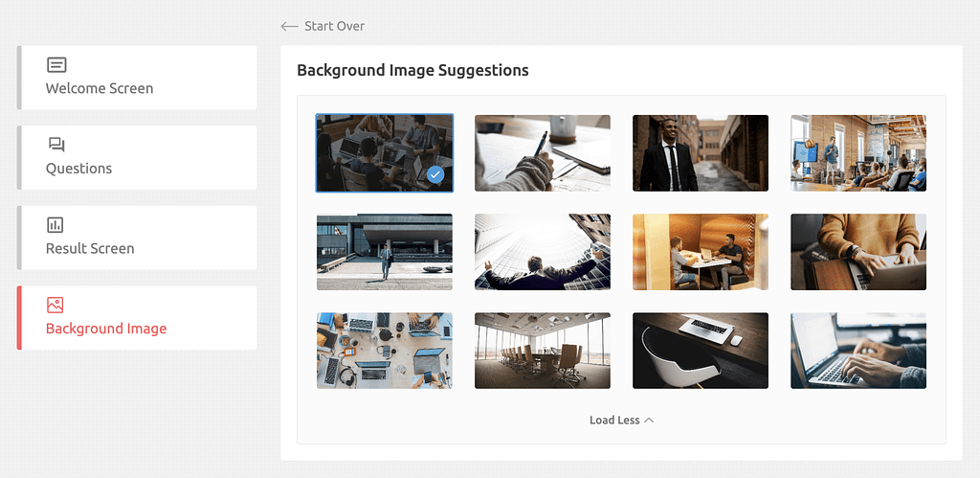
Task: Open the Welcome Screen tab
Action: 100,88
